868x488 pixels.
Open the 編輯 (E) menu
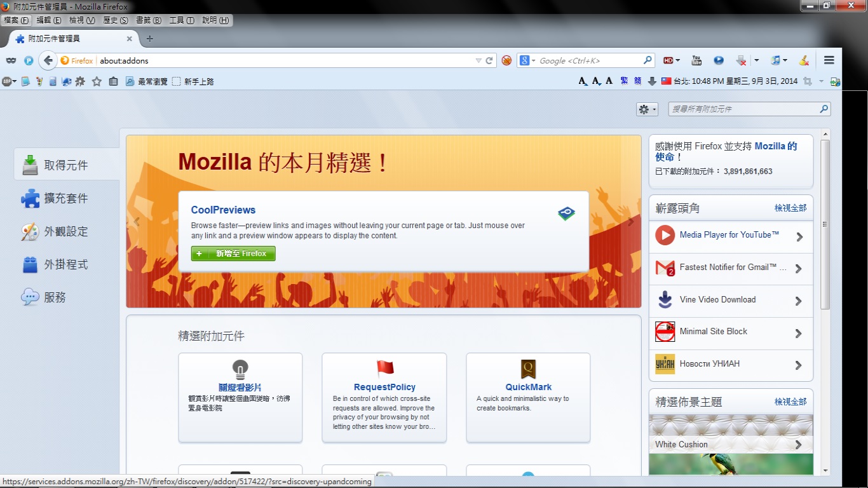(49, 20)
